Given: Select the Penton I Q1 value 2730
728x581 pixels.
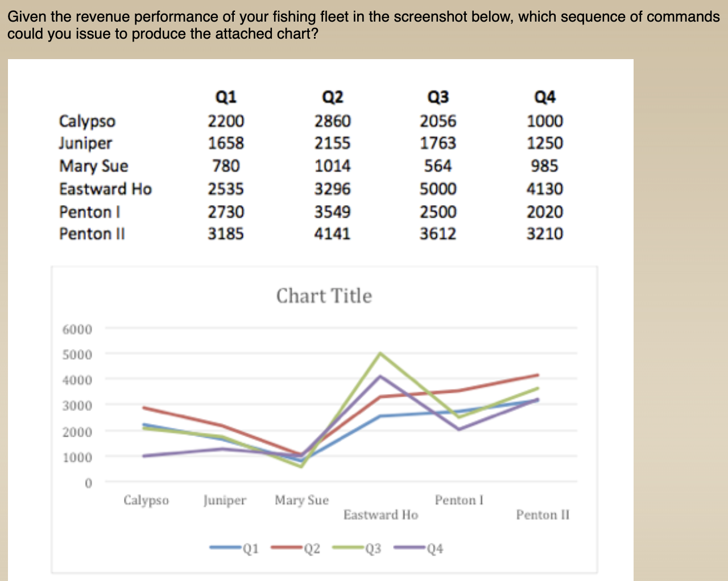Looking at the screenshot, I should pyautogui.click(x=226, y=212).
